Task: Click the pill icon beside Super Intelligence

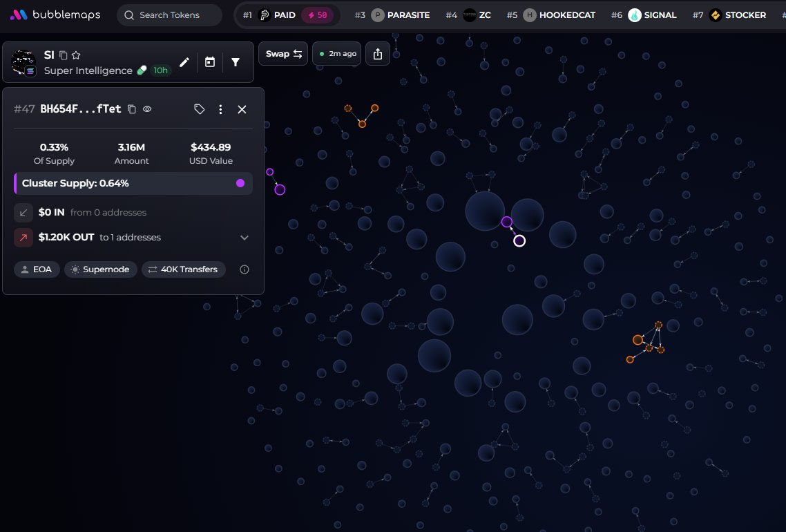Action: pyautogui.click(x=142, y=70)
